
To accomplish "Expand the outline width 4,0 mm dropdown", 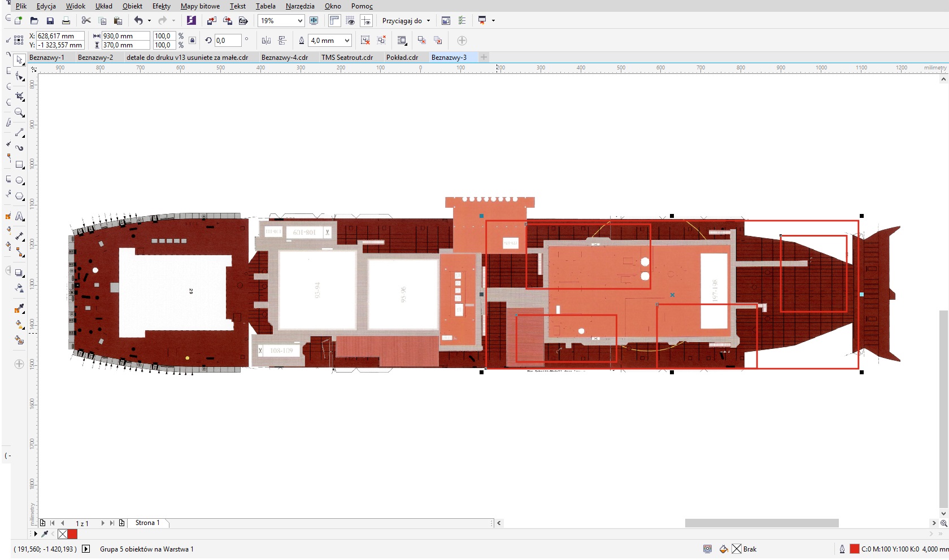I will click(x=347, y=41).
